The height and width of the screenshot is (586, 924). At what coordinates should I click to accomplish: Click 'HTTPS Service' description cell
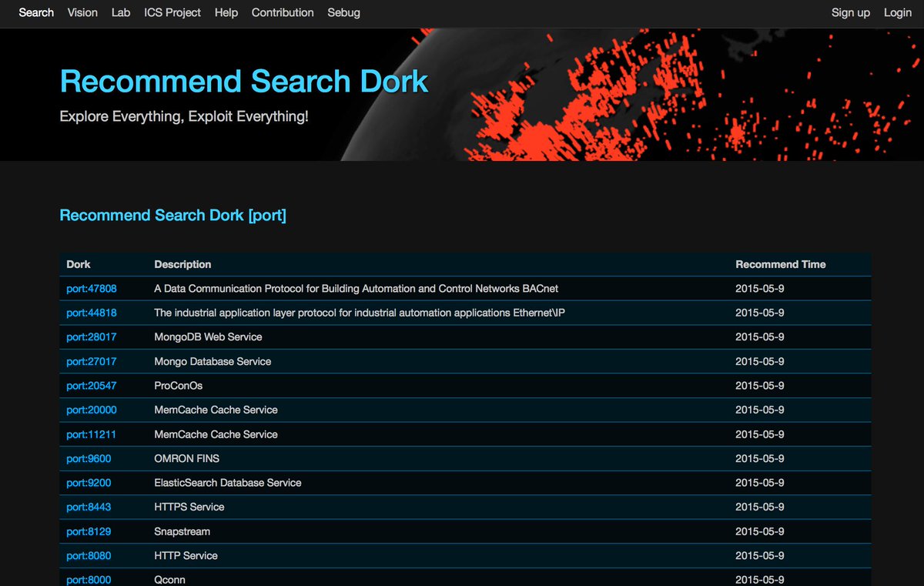(189, 507)
